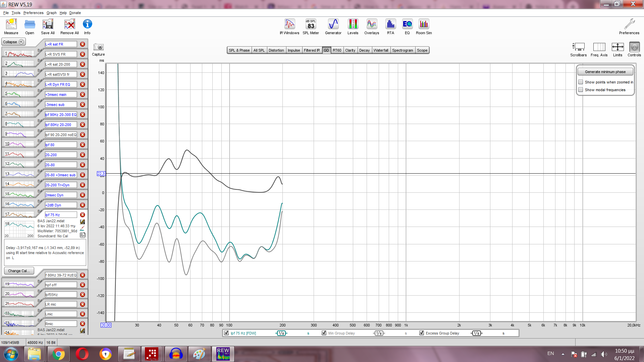Viewport: 644px width, 362px height.
Task: Remove the +3msec main measurement
Action: (83, 95)
